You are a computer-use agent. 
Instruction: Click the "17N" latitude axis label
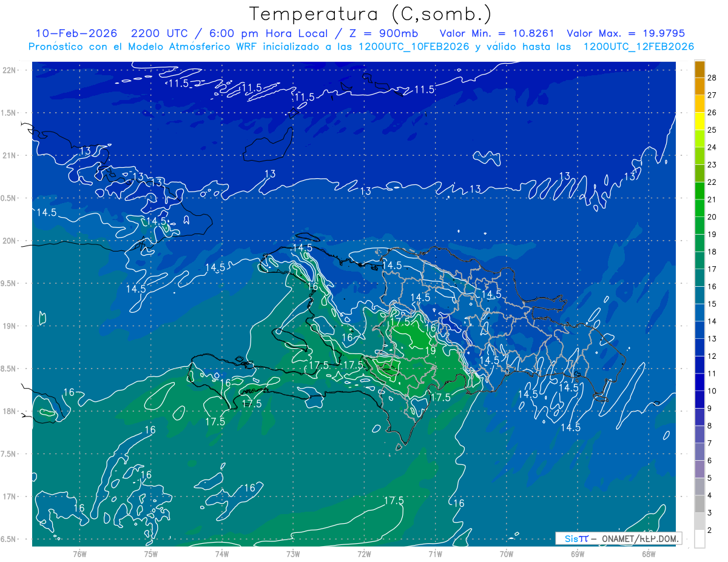point(8,497)
